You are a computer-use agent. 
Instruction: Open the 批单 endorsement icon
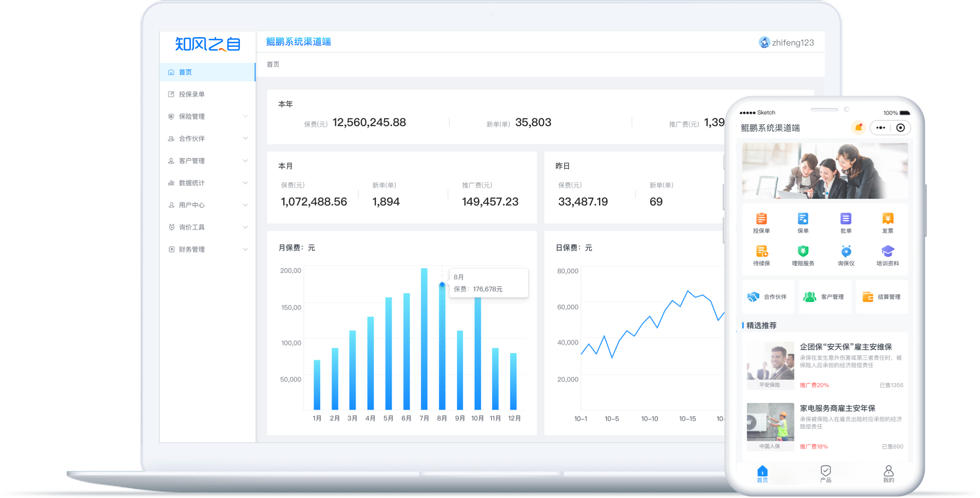coord(846,219)
